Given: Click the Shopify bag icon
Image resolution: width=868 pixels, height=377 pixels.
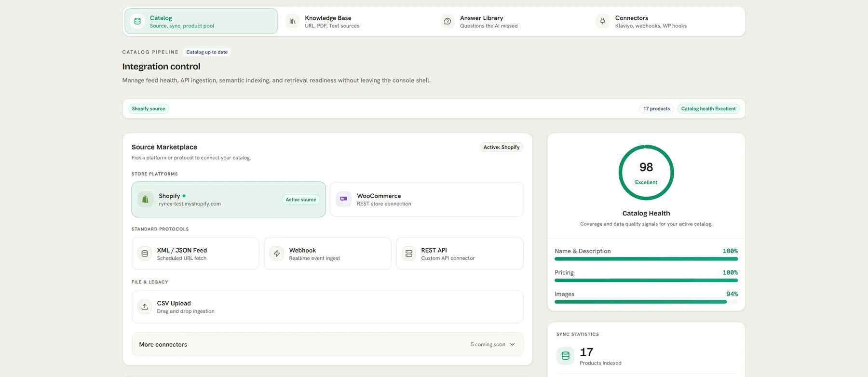Looking at the screenshot, I should pyautogui.click(x=145, y=199).
